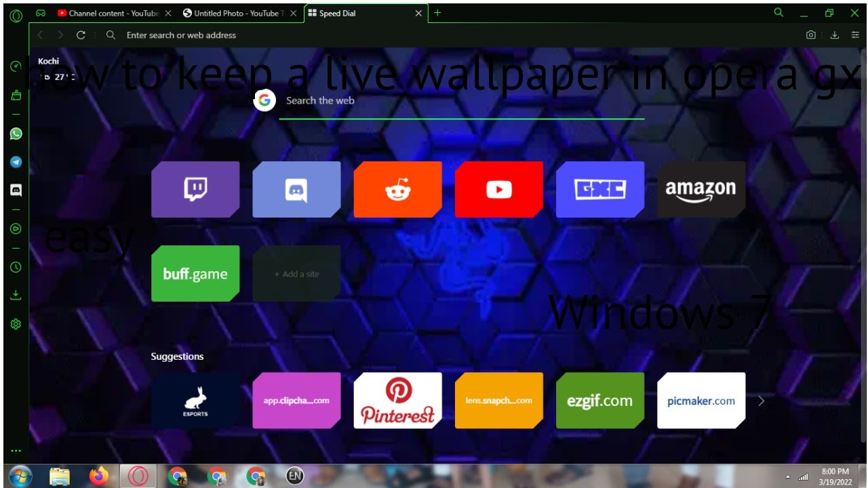
Task: Go forward with the forward arrow
Action: (x=60, y=35)
